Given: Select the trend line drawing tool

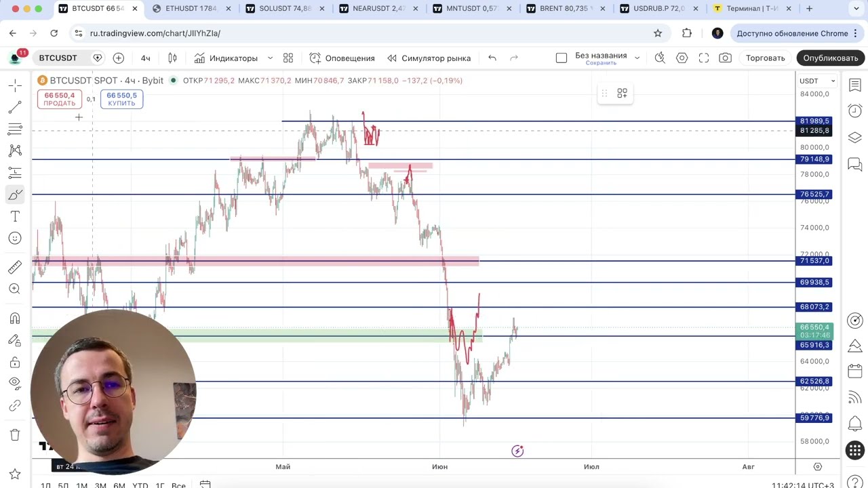Looking at the screenshot, I should coord(15,108).
